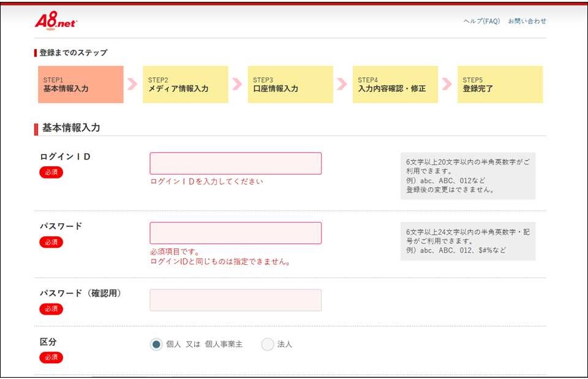Click the A8.net logo

tap(56, 20)
